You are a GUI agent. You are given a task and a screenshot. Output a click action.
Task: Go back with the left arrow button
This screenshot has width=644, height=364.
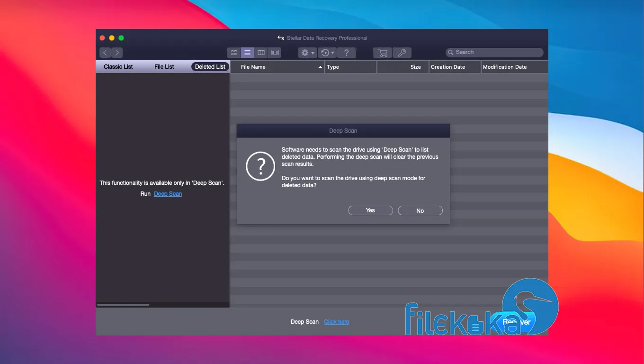105,53
